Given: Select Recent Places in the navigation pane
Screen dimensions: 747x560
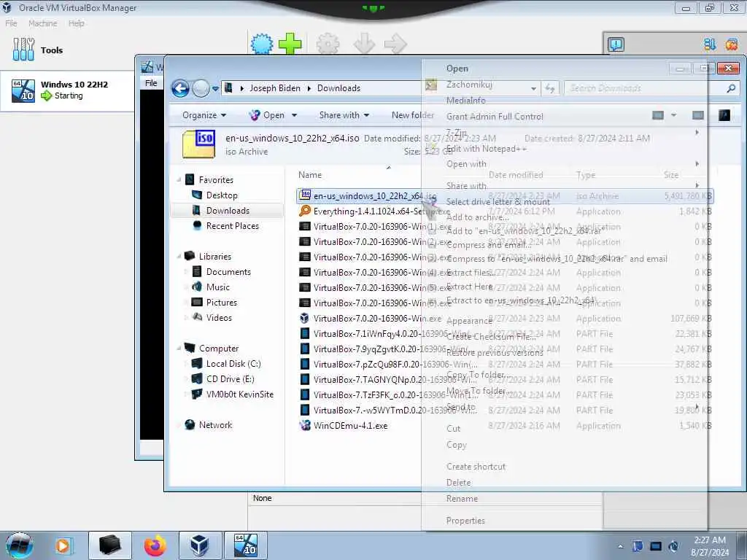Looking at the screenshot, I should click(233, 226).
